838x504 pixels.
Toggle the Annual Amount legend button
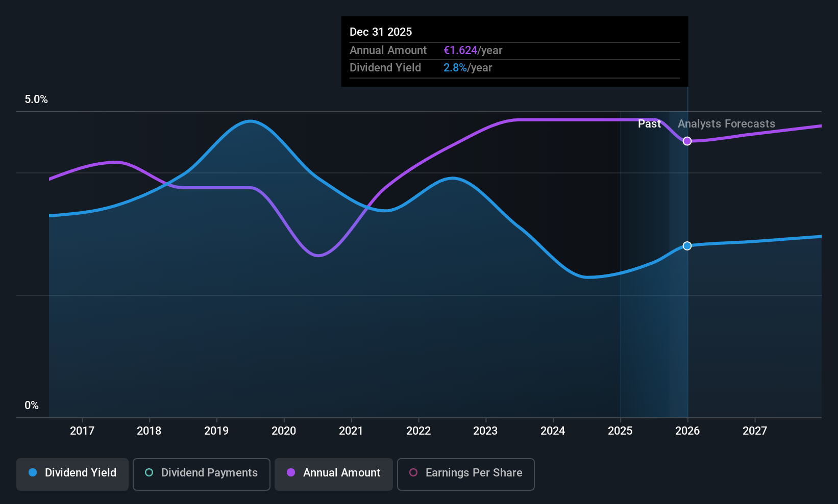pyautogui.click(x=333, y=474)
